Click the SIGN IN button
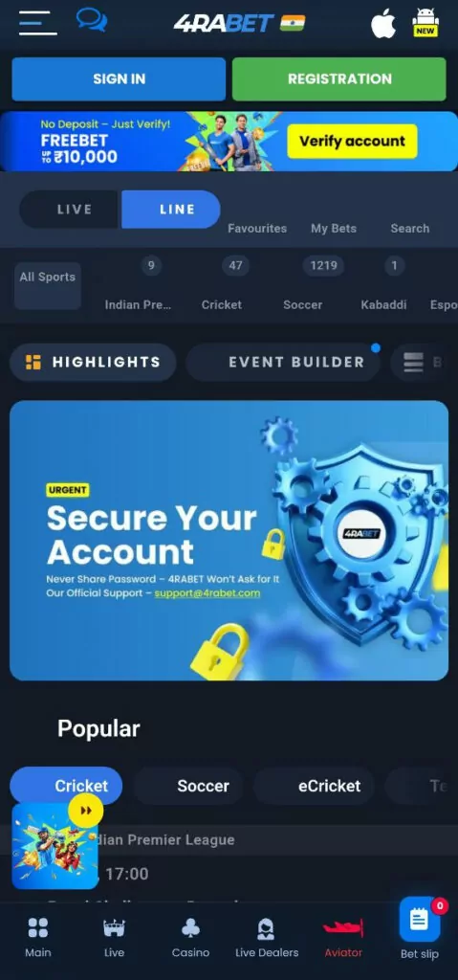Viewport: 458px width, 980px height. pyautogui.click(x=119, y=78)
